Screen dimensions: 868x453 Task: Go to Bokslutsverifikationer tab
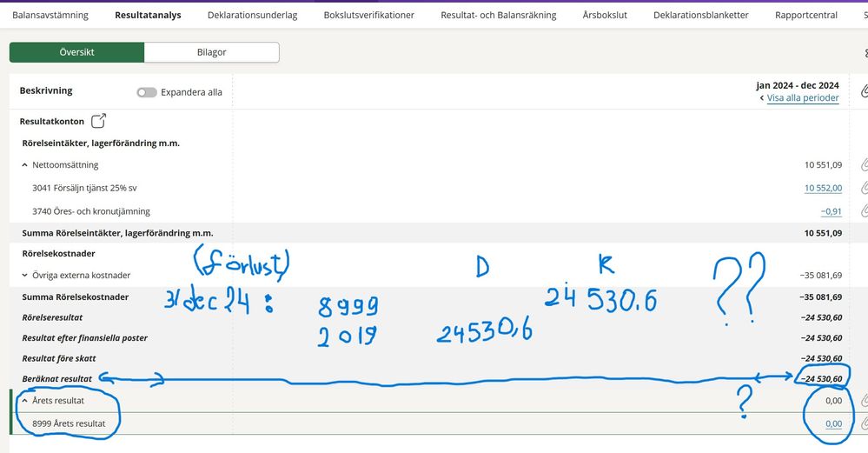(x=368, y=15)
